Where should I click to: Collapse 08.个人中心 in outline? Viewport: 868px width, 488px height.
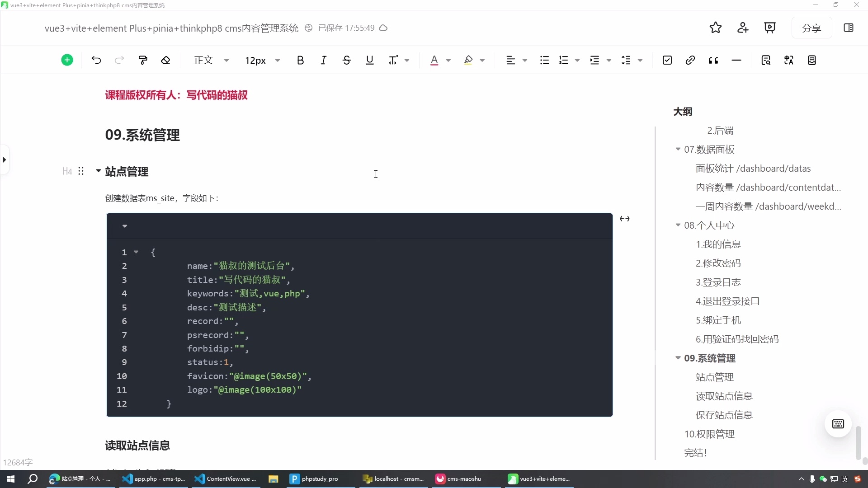coord(678,225)
